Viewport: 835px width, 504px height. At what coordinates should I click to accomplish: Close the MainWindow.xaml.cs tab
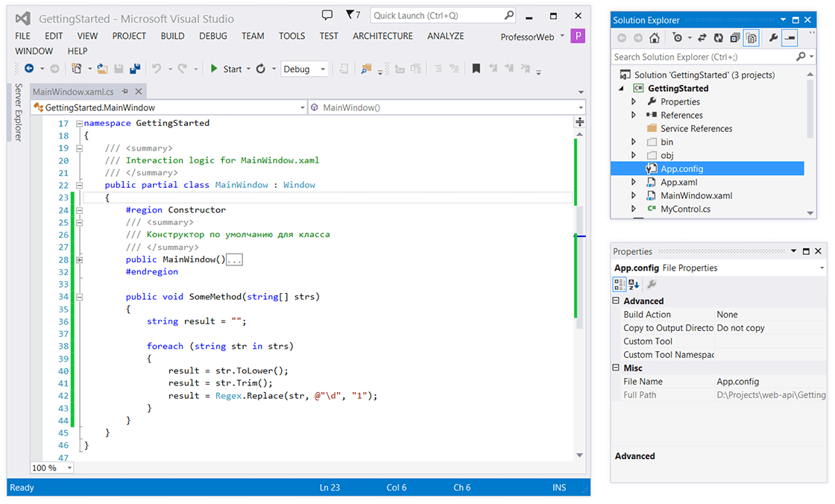pos(139,91)
